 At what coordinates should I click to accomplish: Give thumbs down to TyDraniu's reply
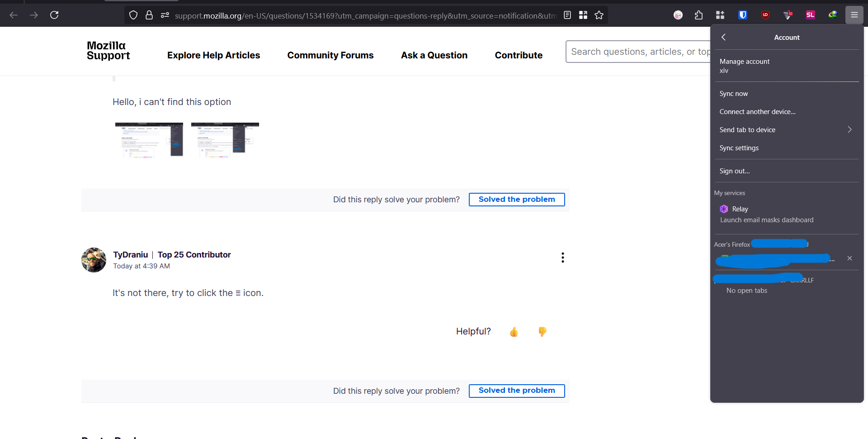coord(542,332)
